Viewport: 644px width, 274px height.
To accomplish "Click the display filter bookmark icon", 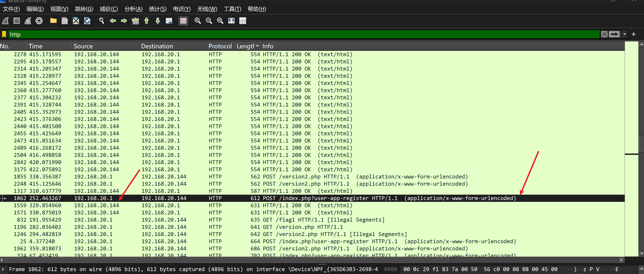I will pos(4,34).
